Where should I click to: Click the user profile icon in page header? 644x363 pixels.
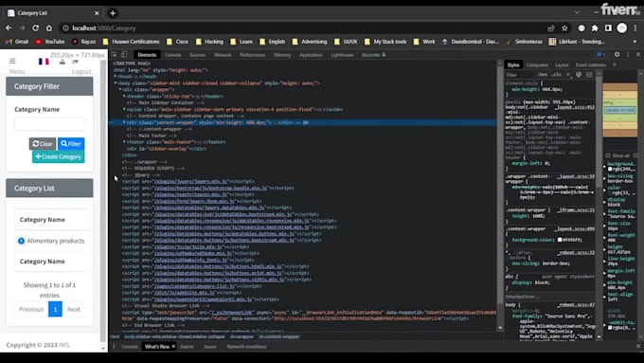click(62, 62)
